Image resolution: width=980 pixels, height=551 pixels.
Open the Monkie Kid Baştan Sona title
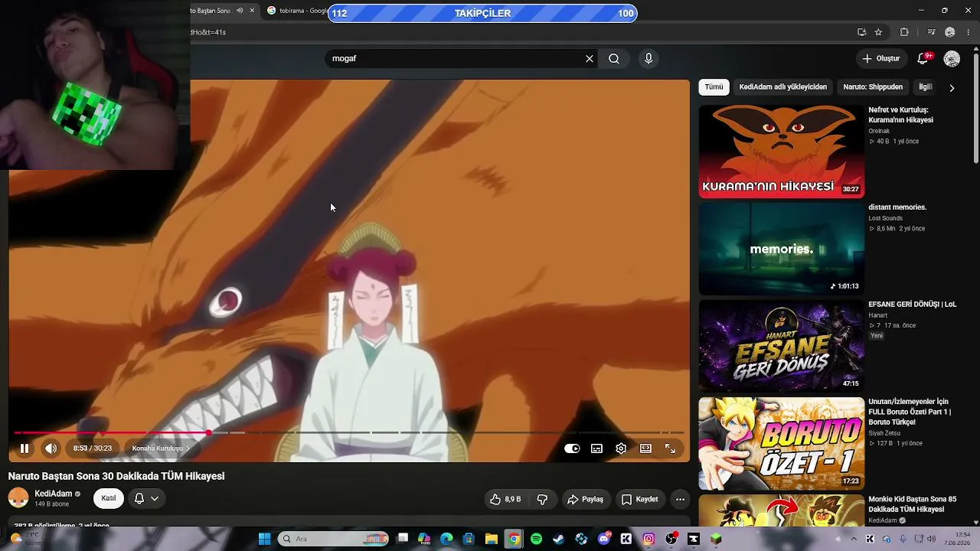912,504
